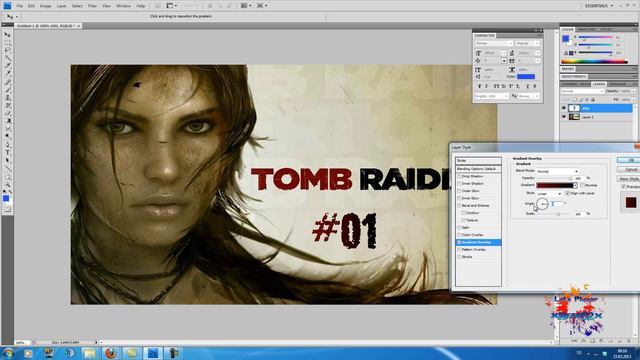Click the color spectrum ramp in the Color panel

(x=594, y=62)
